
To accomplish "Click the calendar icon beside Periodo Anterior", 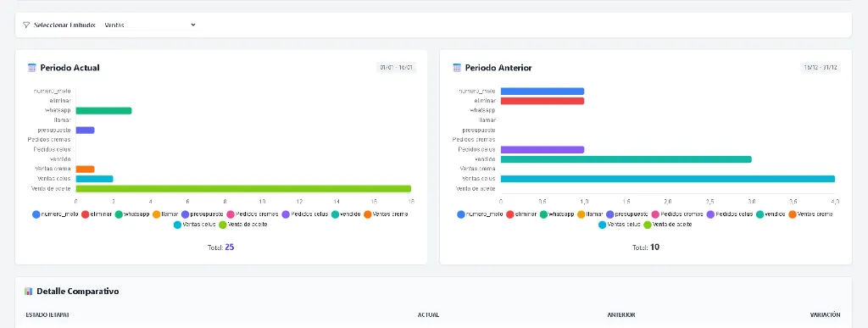I will (x=457, y=68).
